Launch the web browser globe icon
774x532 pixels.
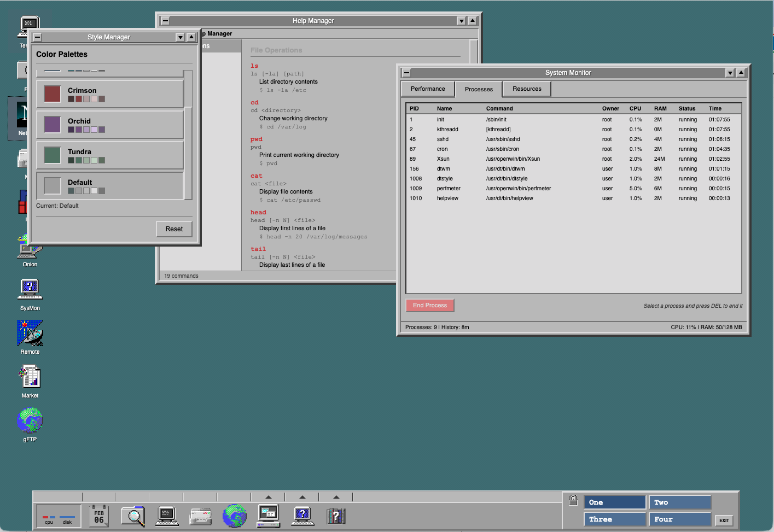point(235,516)
